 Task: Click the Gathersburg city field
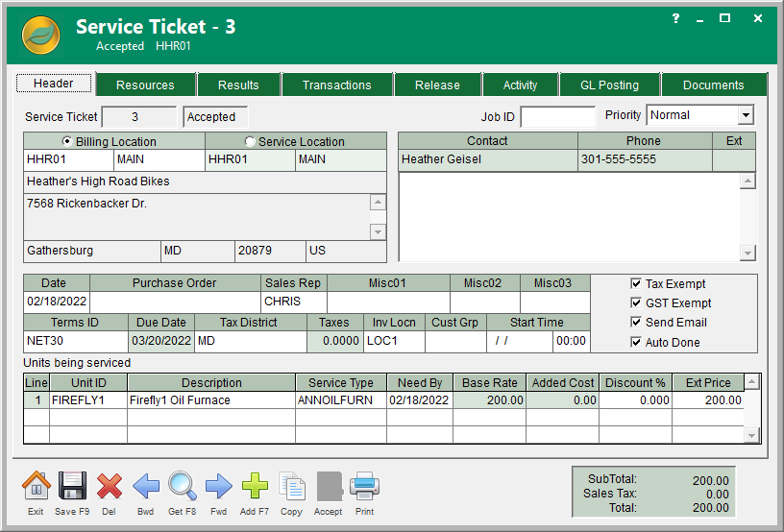(x=92, y=251)
